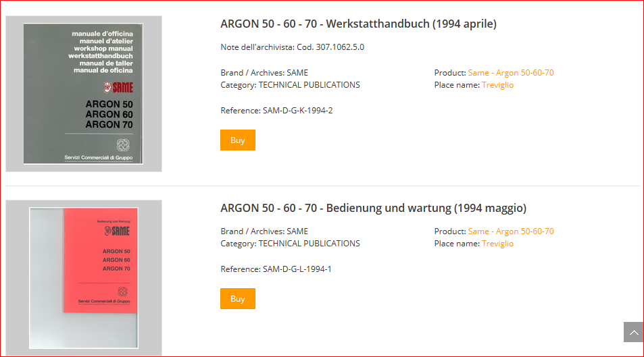Image resolution: width=644 pixels, height=357 pixels.
Task: Click the archivist note Cod. 307.1062.5.0
Action: click(292, 47)
